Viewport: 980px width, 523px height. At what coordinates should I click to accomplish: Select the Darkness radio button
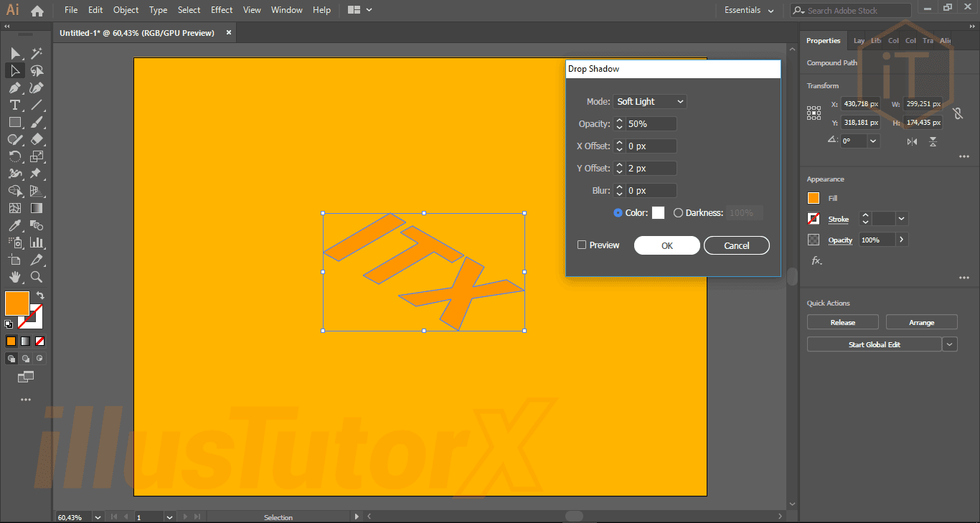pos(678,213)
